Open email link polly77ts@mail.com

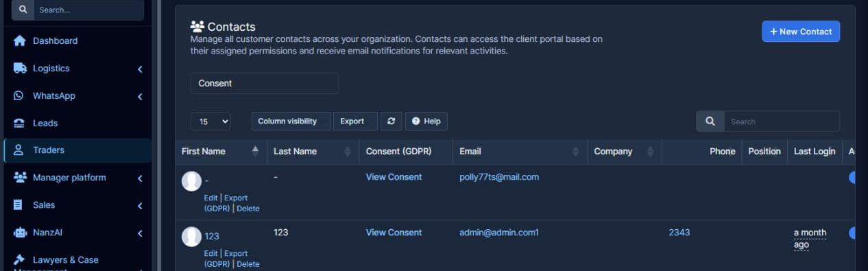coord(499,176)
